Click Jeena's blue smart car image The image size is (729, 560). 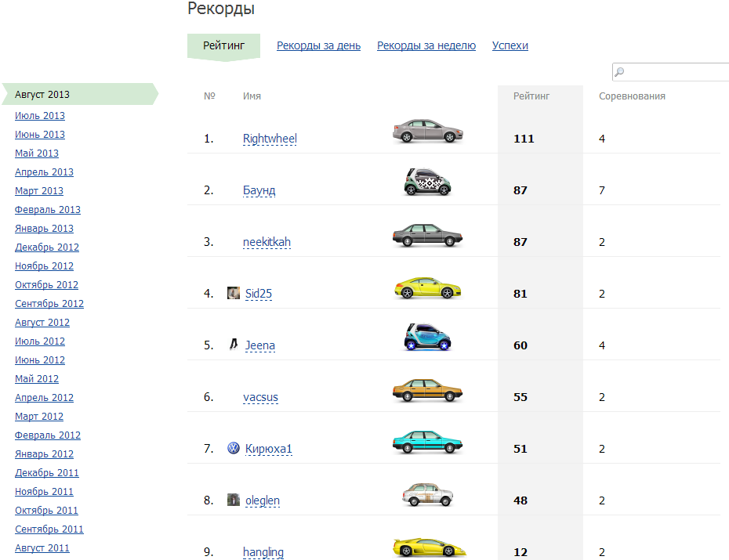(427, 337)
